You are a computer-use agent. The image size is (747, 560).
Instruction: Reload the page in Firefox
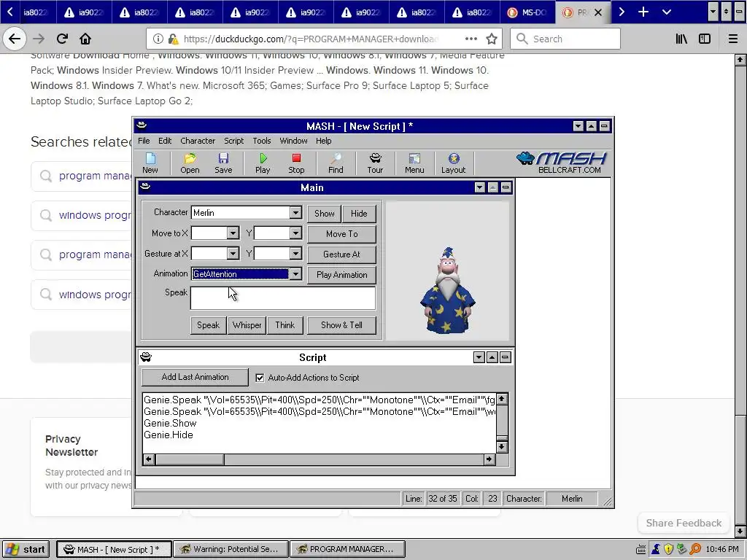point(63,39)
